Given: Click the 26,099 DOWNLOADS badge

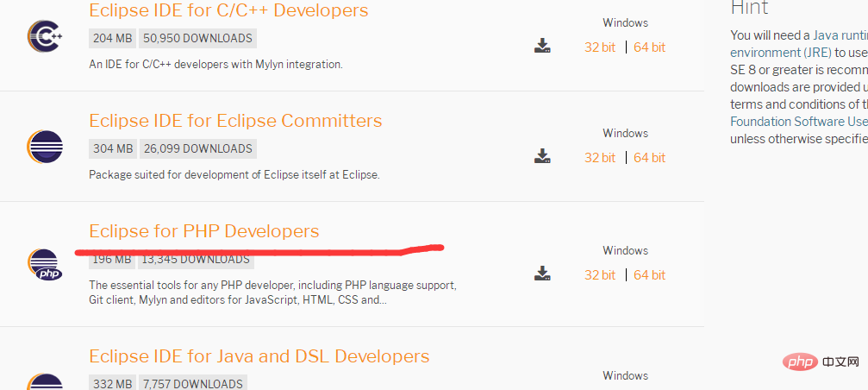Looking at the screenshot, I should pyautogui.click(x=198, y=148).
